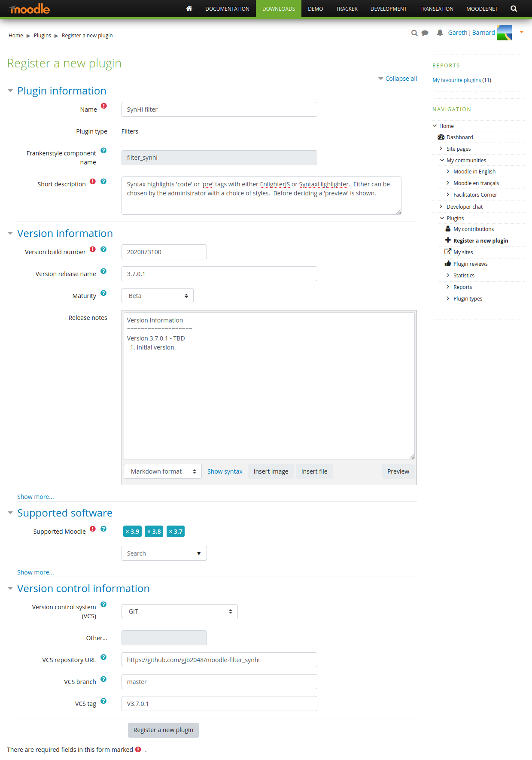Image resolution: width=532 pixels, height=760 pixels.
Task: Click the Insert image button
Action: click(271, 471)
